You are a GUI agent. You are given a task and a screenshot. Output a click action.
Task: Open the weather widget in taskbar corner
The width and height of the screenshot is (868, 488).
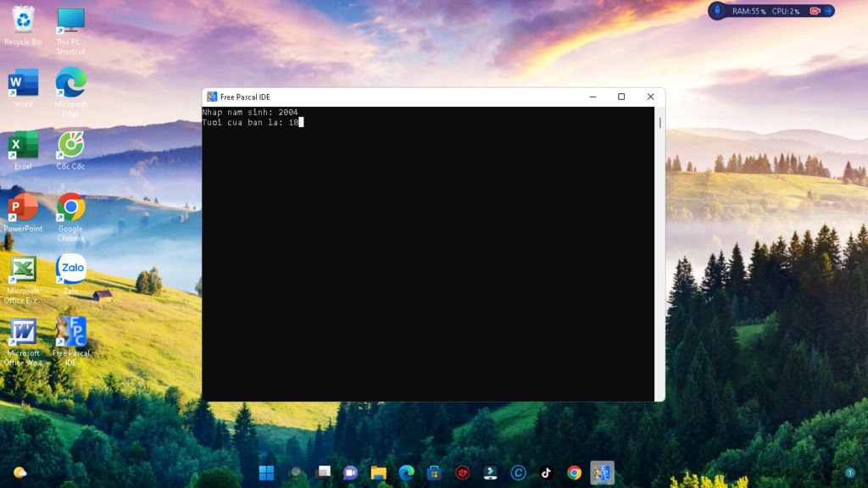20,473
